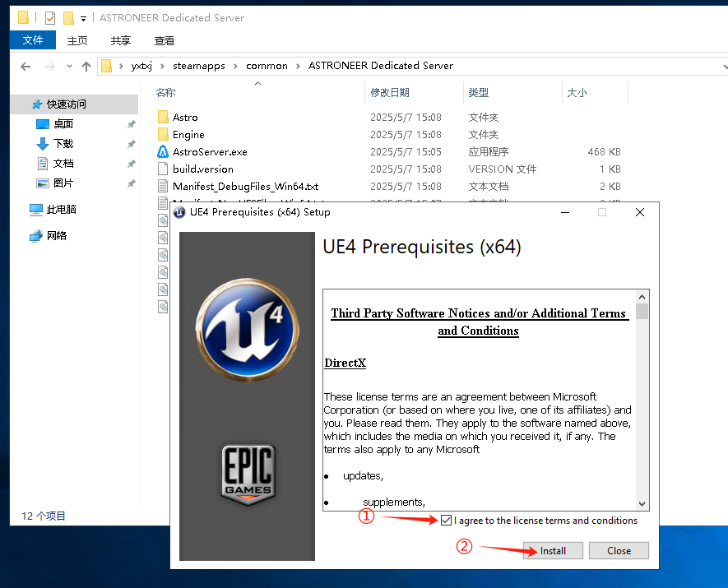728x588 pixels.
Task: Go up one folder level
Action: tap(86, 67)
